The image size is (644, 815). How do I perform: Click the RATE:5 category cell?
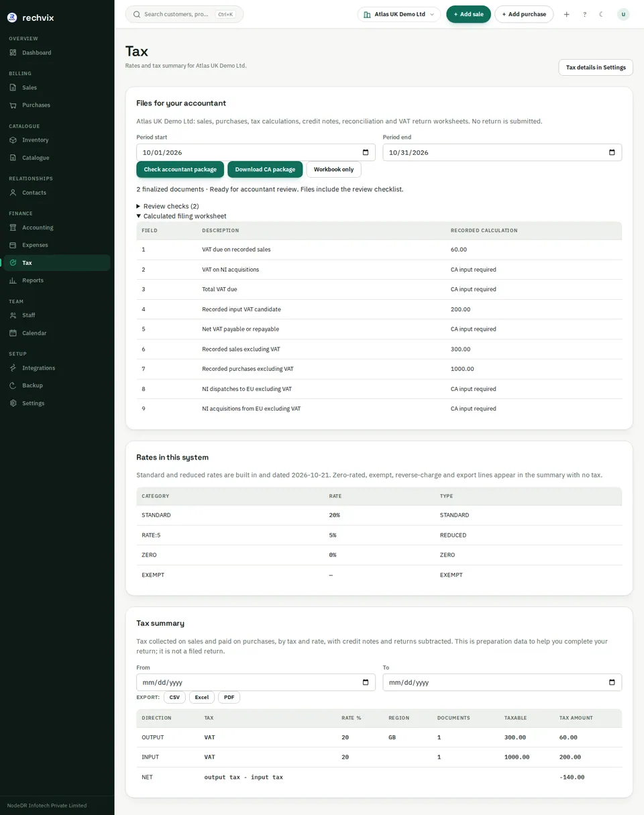(x=151, y=535)
